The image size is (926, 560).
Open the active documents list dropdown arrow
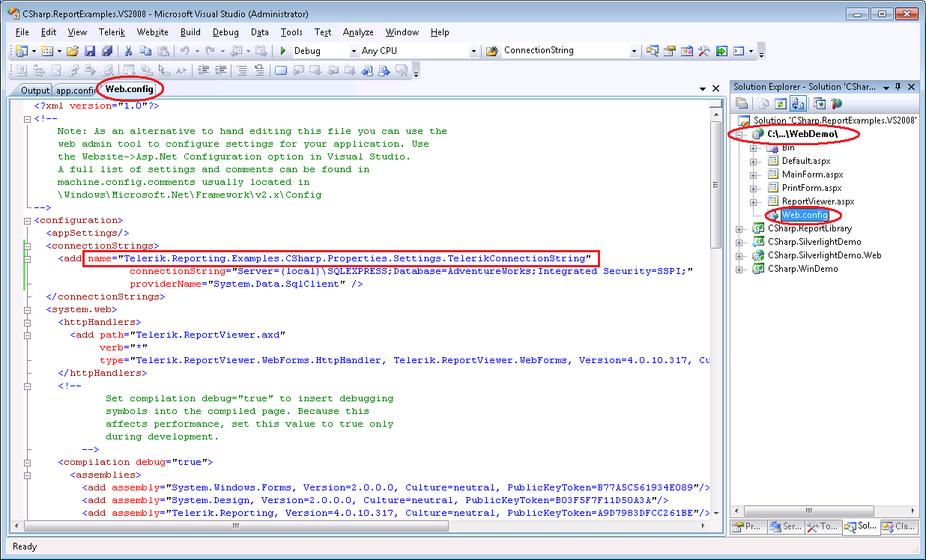click(703, 88)
